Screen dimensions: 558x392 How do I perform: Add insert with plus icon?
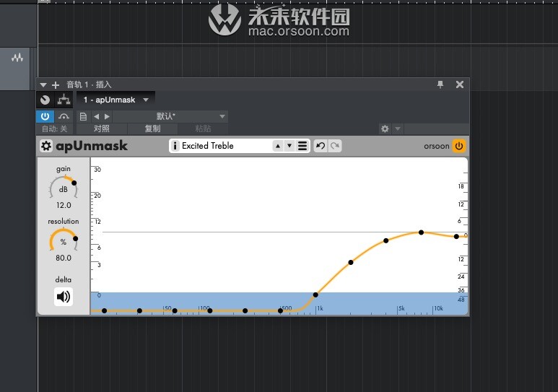point(56,84)
